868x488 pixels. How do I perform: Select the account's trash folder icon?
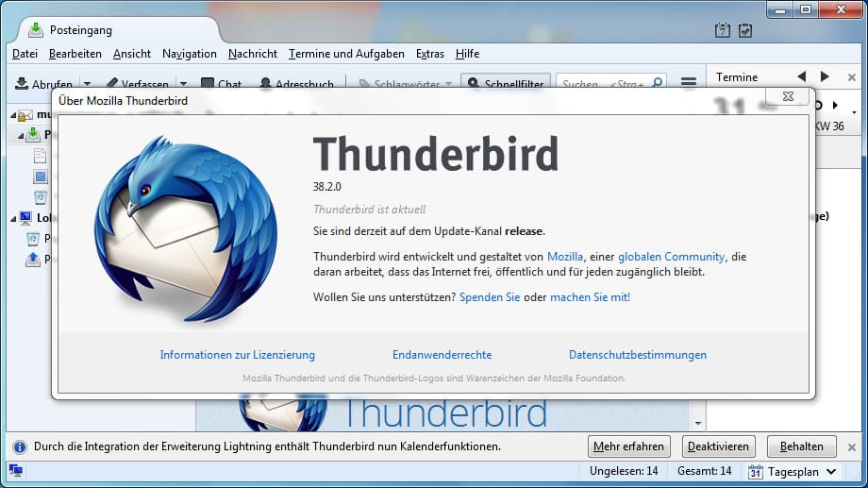(x=41, y=197)
